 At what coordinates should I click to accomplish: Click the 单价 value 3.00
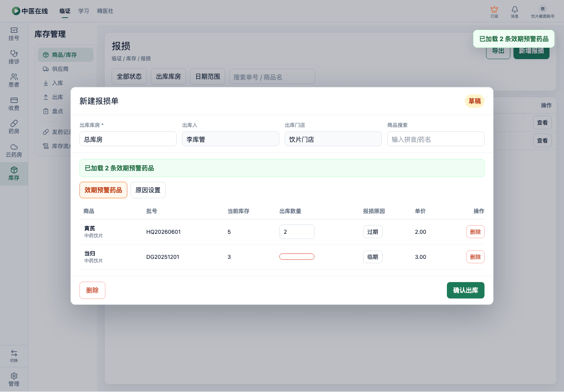point(421,257)
